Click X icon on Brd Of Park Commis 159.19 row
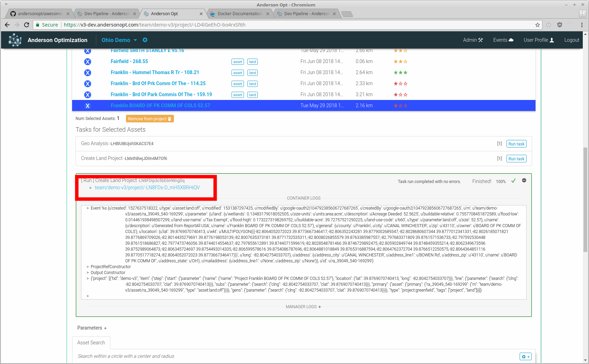589x364 pixels. pyautogui.click(x=88, y=95)
